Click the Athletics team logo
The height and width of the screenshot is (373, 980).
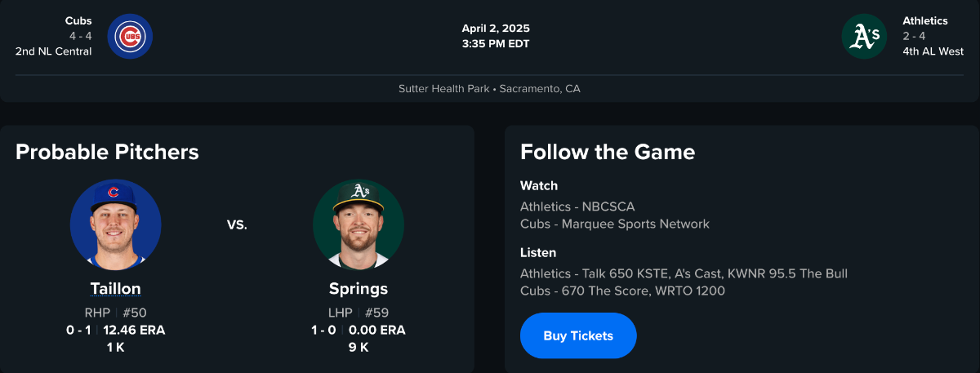(864, 36)
